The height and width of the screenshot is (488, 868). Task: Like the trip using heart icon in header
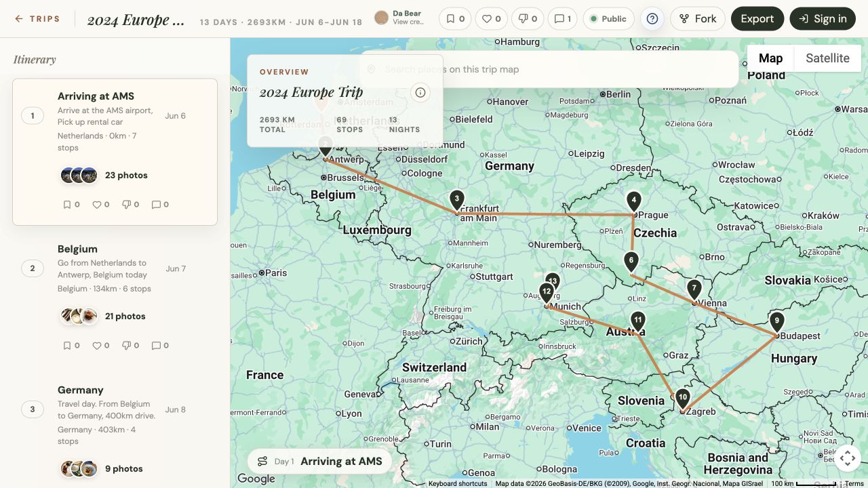coord(491,19)
